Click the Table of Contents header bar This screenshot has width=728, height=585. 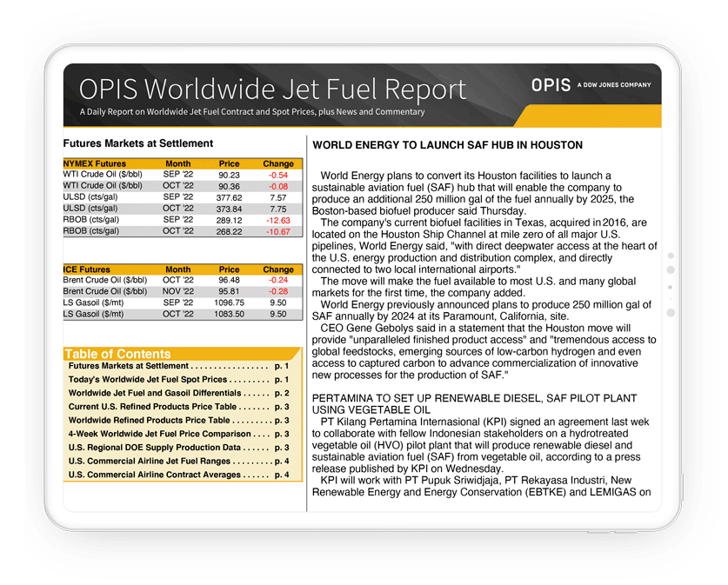(181, 354)
